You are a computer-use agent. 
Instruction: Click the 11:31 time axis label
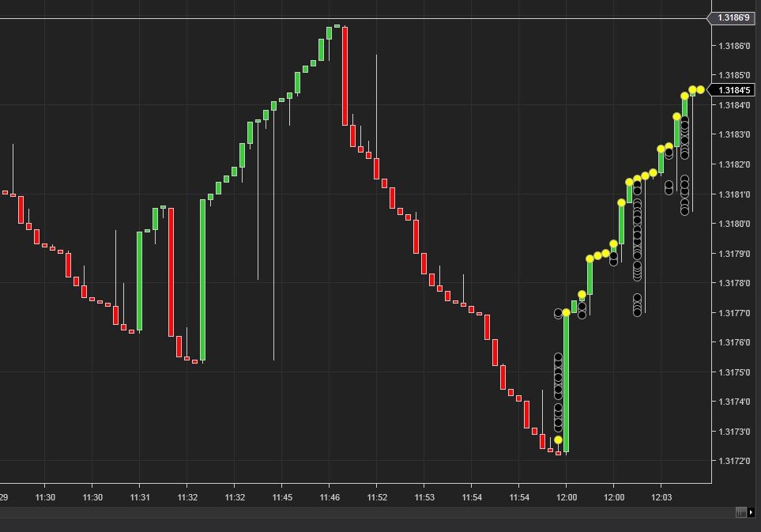(140, 497)
